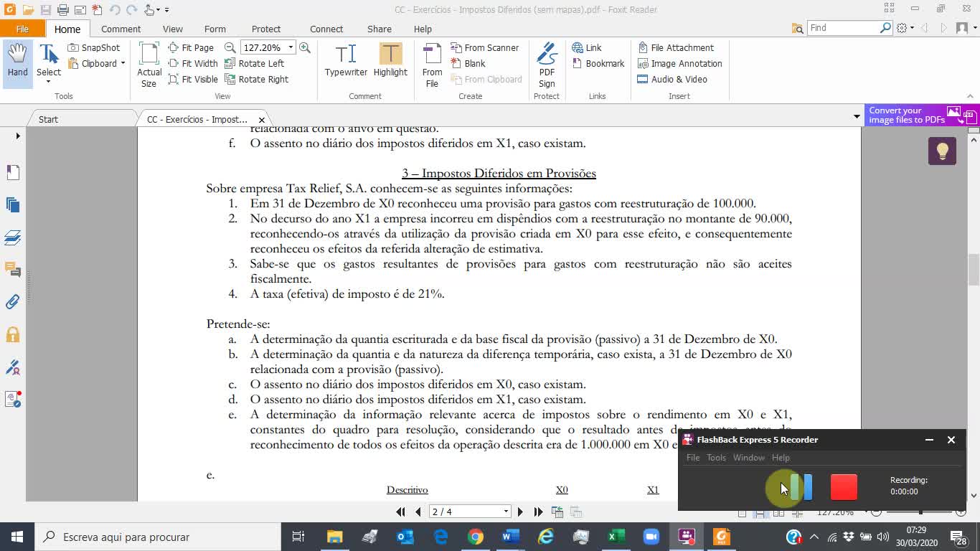Open the File menu
This screenshot has width=980, height=551.
click(22, 29)
